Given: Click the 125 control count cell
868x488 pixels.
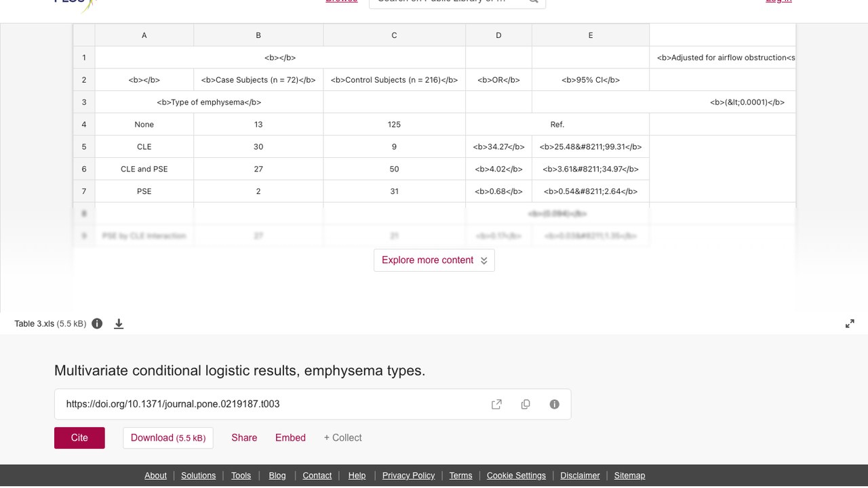Looking at the screenshot, I should (x=394, y=125).
